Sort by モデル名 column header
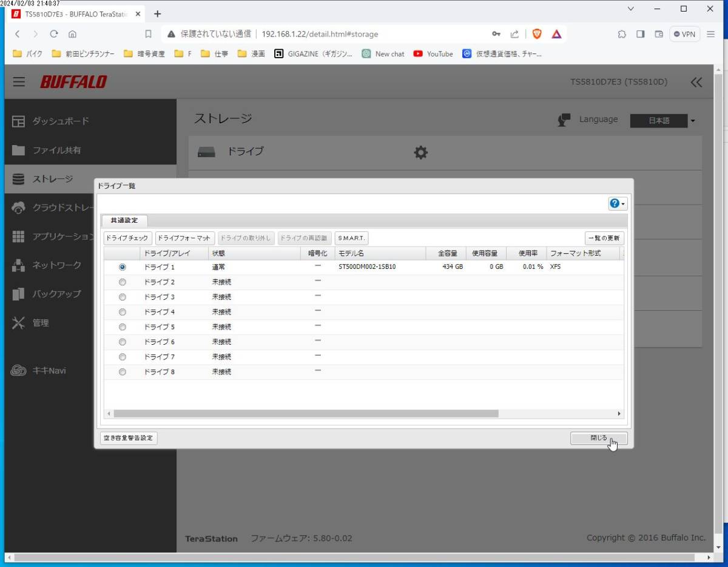Viewport: 728px width, 567px height. 380,253
